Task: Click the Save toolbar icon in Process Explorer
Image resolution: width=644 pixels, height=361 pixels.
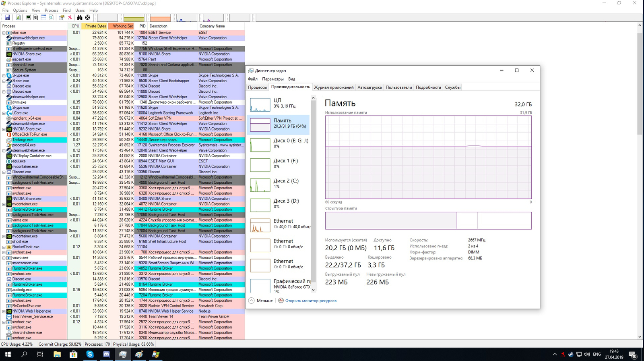Action: [x=7, y=17]
